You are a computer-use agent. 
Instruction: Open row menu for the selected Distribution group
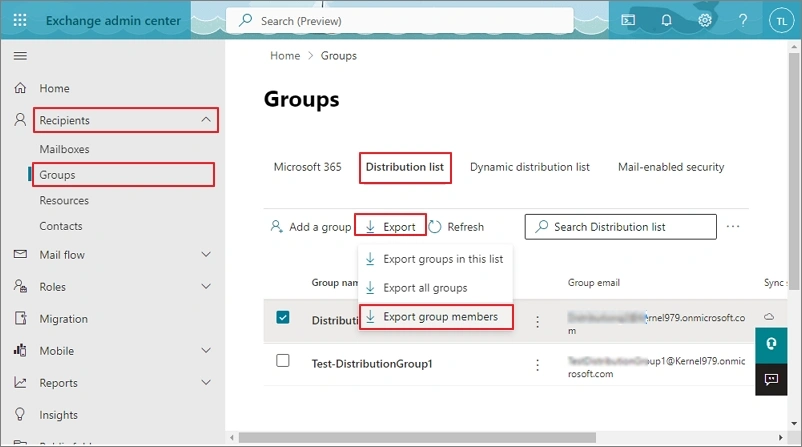tap(537, 322)
